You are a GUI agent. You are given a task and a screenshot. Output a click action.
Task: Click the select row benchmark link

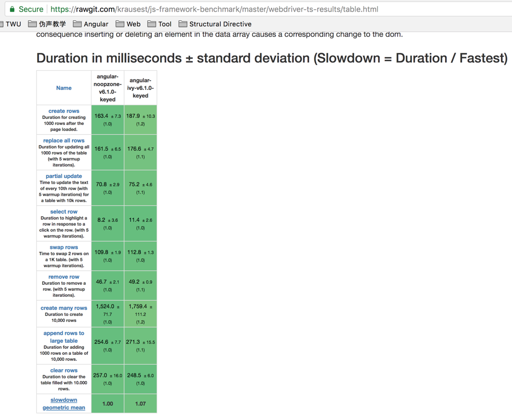point(64,211)
